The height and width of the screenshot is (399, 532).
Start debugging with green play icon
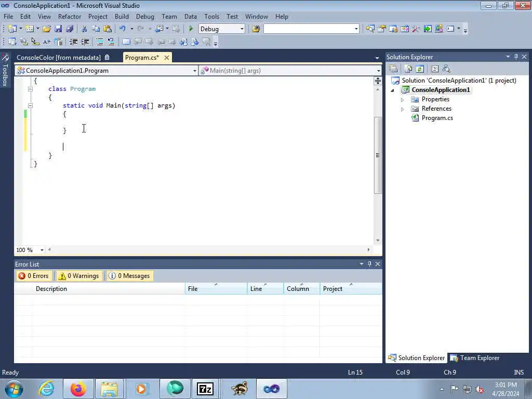[191, 29]
